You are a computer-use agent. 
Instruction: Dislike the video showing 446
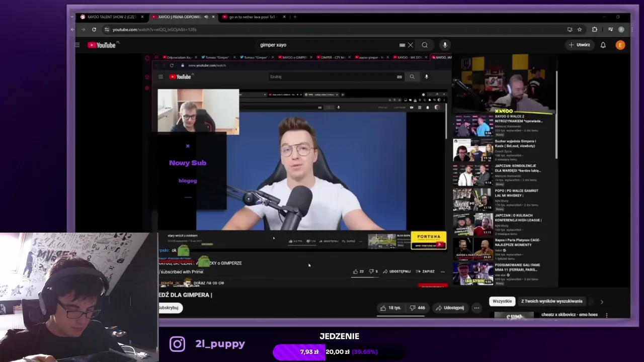coord(417,308)
